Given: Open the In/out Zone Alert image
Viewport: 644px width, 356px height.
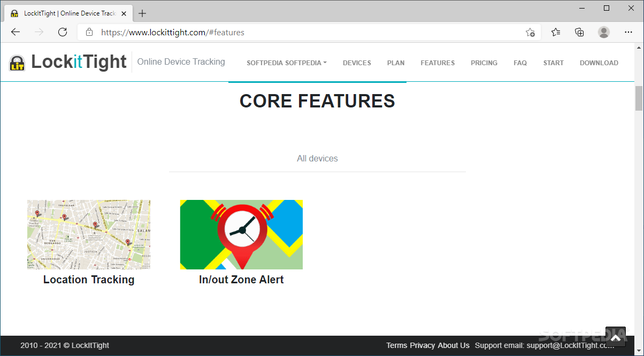Looking at the screenshot, I should point(241,235).
